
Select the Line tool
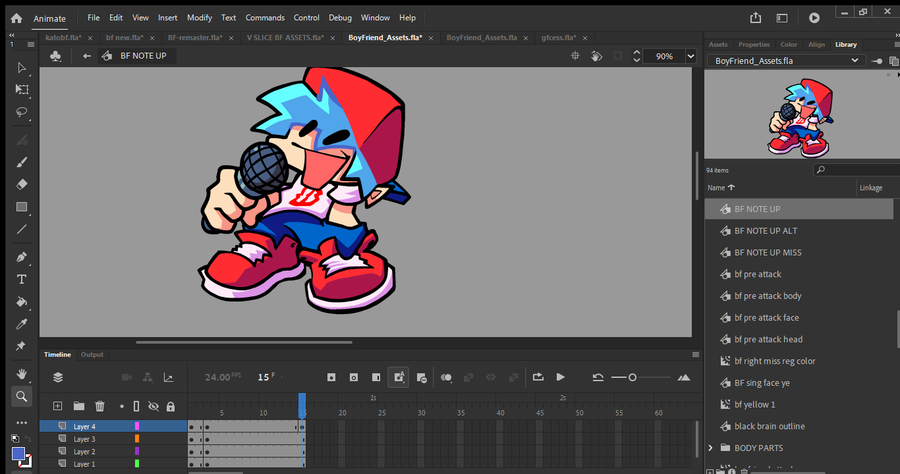[x=21, y=230]
